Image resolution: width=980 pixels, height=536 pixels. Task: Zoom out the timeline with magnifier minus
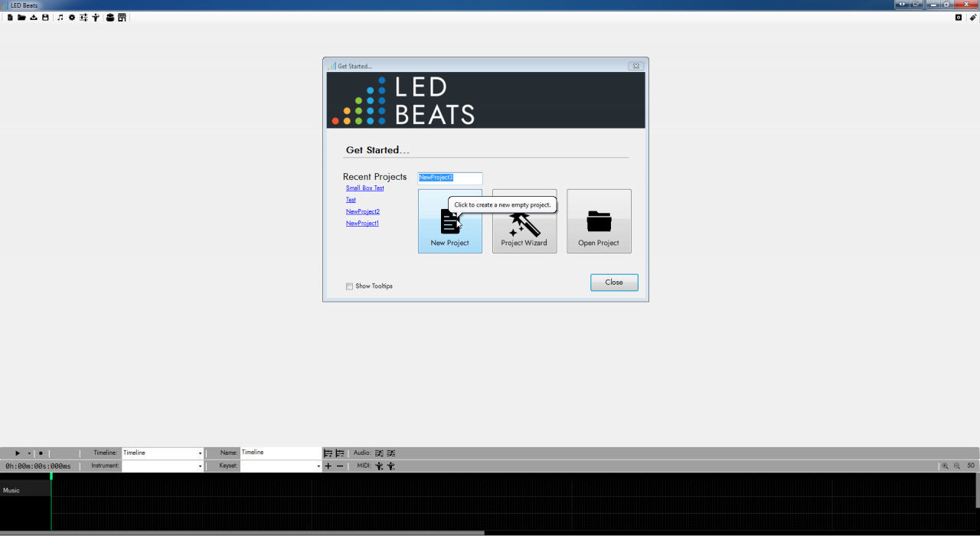pos(957,466)
